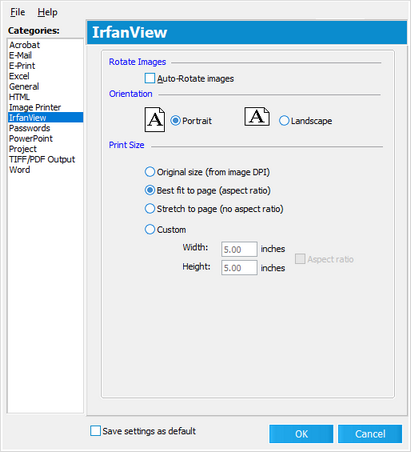Viewport: 411px width, 452px height.
Task: Select E-Print category
Action: pos(45,66)
